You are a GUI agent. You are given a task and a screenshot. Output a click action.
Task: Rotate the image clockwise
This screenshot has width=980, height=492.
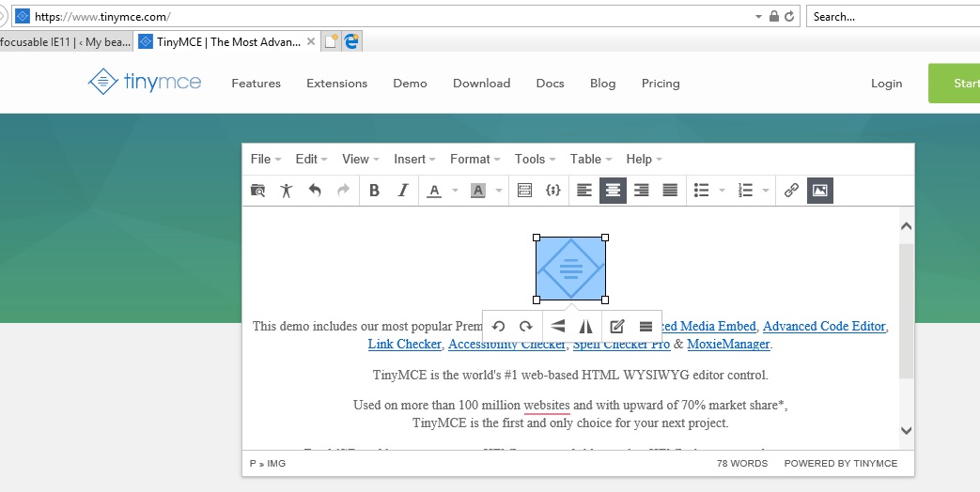(x=525, y=326)
